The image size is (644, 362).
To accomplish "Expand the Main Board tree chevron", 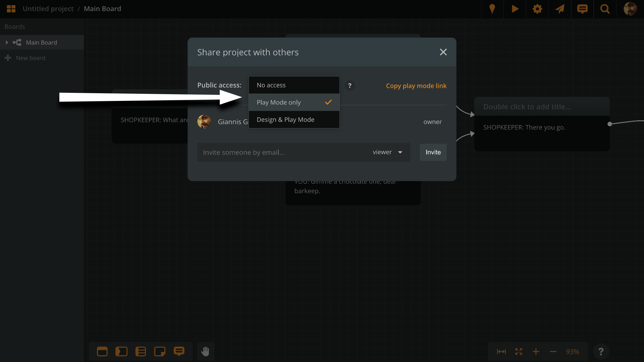I will point(7,42).
